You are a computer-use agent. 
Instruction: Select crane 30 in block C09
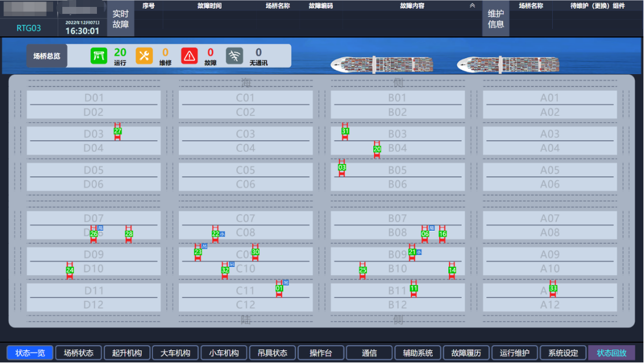click(x=256, y=252)
